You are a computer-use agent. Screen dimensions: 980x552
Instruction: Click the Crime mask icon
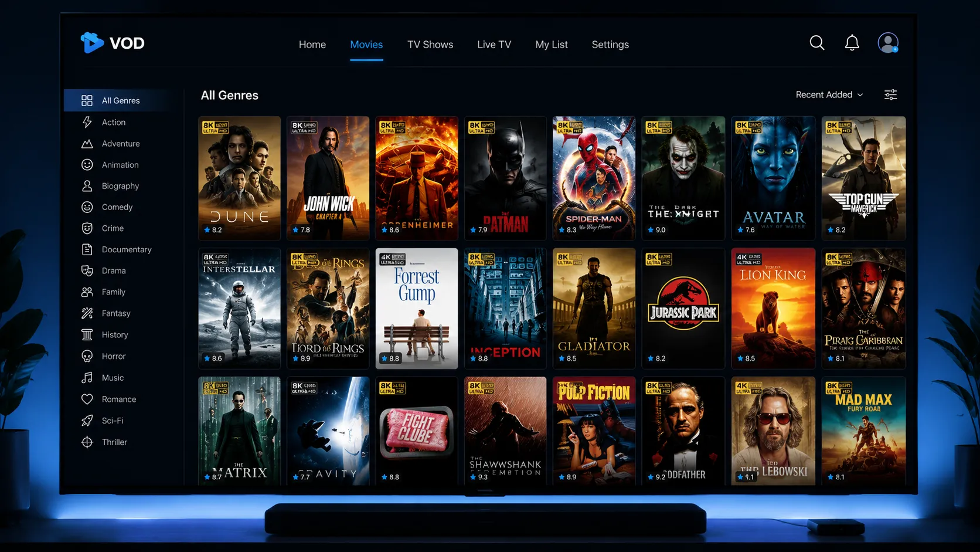coord(87,228)
